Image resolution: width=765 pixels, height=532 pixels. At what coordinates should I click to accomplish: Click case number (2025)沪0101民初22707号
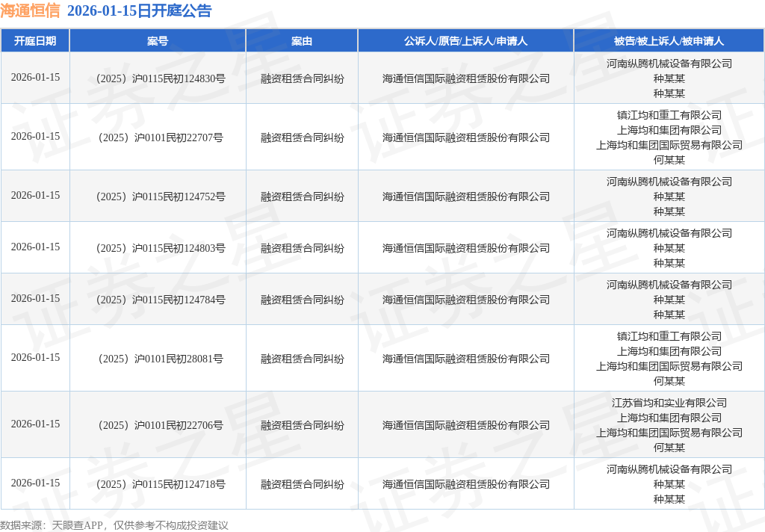pyautogui.click(x=161, y=137)
